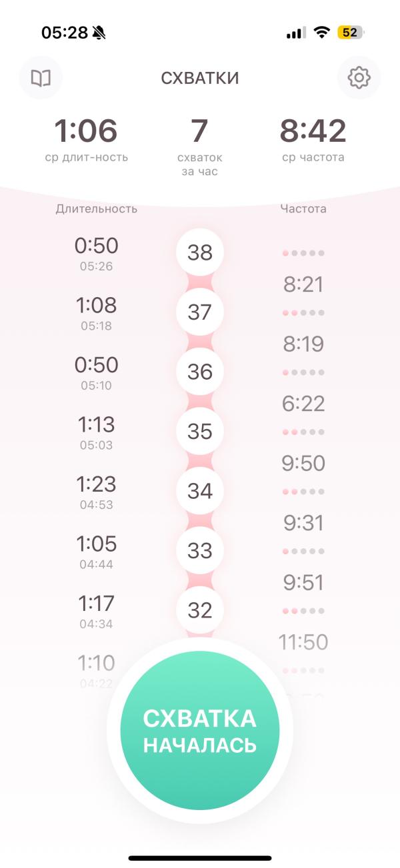Select contraction number 32 circle
Viewport: 400px width, 868px height.
199,610
